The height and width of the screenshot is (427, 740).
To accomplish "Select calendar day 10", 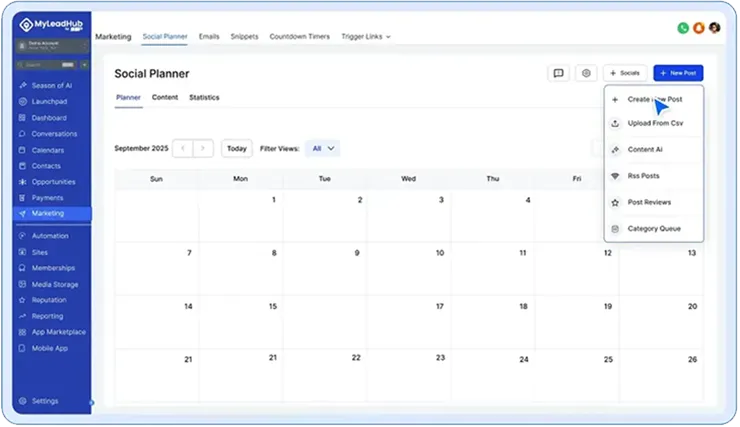I will [x=409, y=269].
